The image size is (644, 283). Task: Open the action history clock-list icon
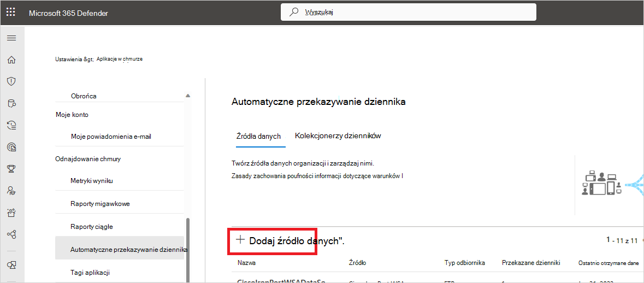[x=11, y=125]
